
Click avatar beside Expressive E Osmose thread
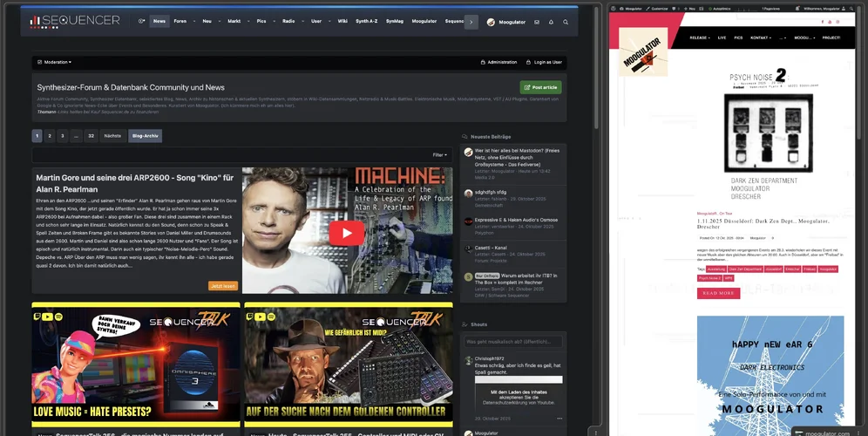point(468,221)
